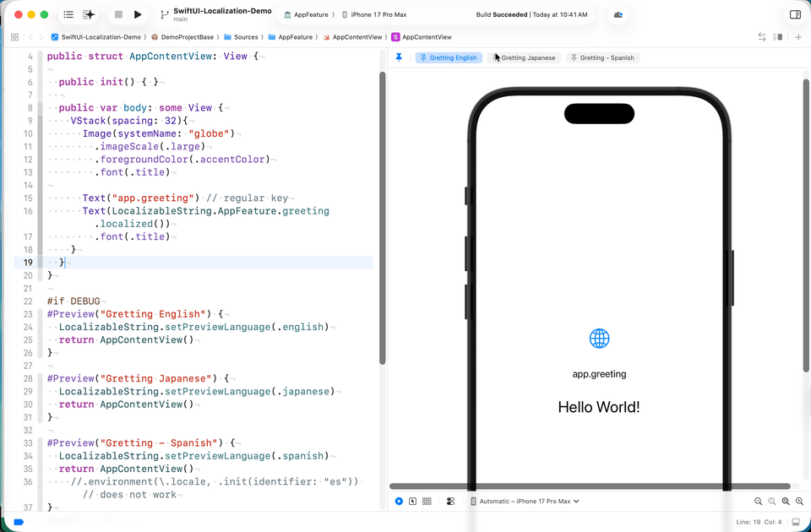Screen dimensions: 811x532
Task: Toggle the navigator sidebar
Action: tap(68, 15)
